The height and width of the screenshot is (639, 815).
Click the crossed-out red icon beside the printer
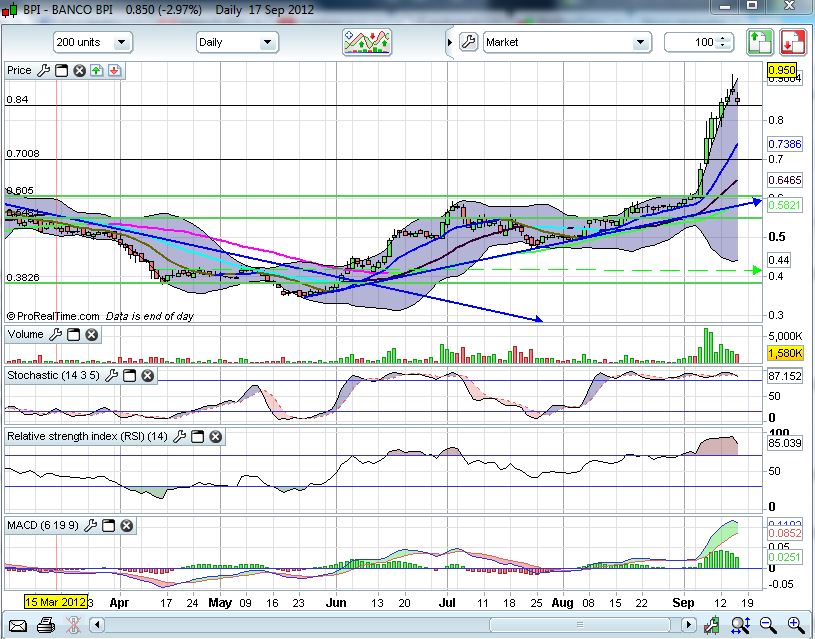(x=74, y=624)
